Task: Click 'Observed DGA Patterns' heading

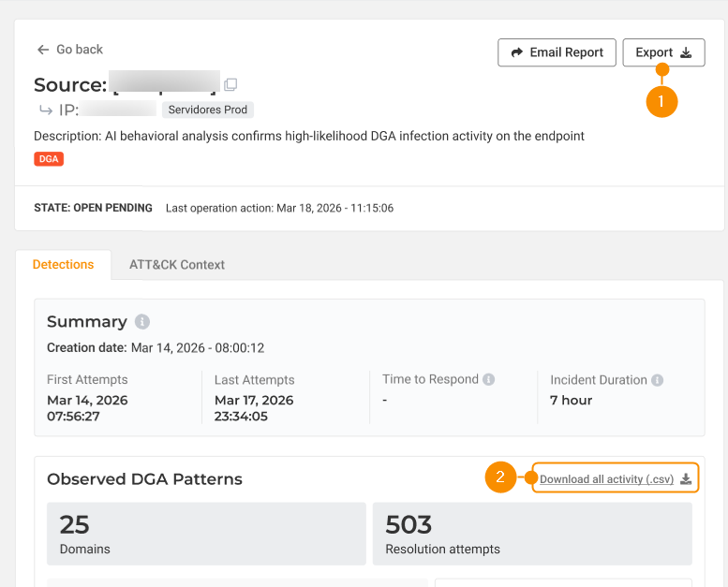Action: 144,479
